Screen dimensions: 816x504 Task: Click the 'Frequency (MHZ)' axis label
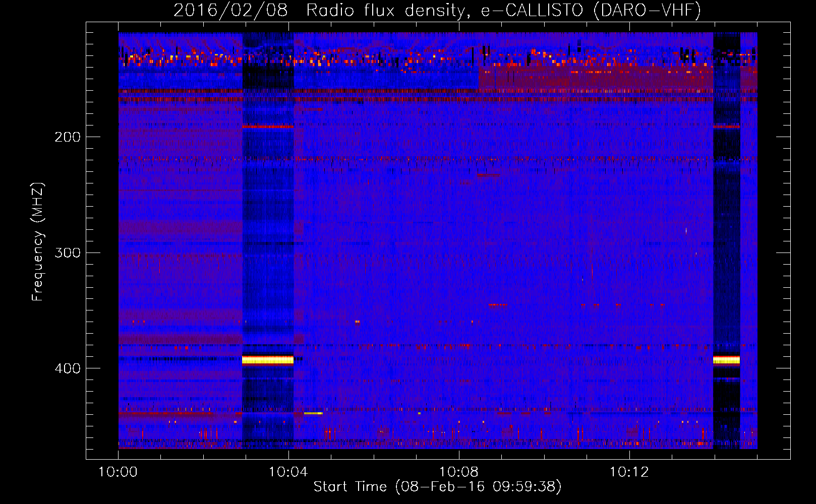(x=38, y=242)
